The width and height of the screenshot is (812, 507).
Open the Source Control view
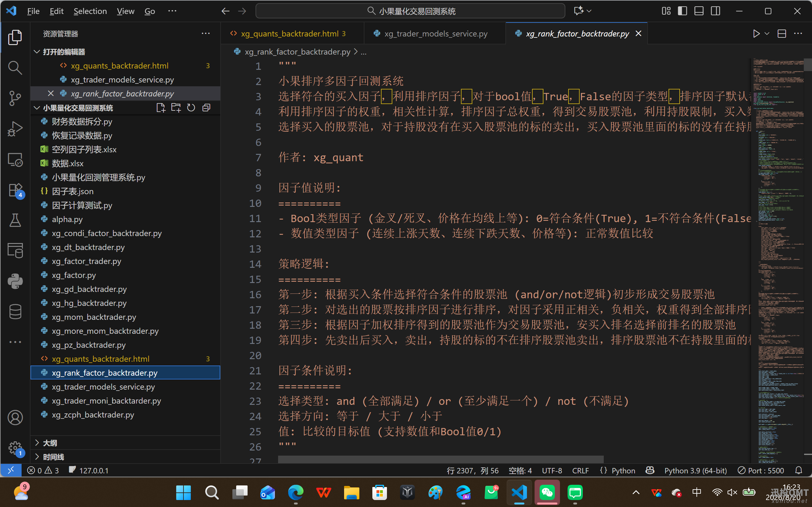15,98
